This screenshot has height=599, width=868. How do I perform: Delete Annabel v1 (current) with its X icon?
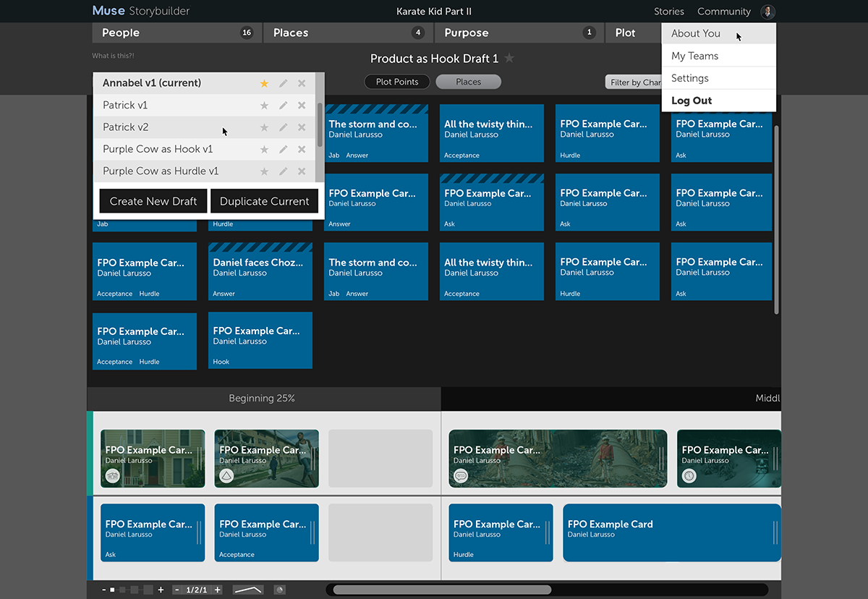coord(302,83)
